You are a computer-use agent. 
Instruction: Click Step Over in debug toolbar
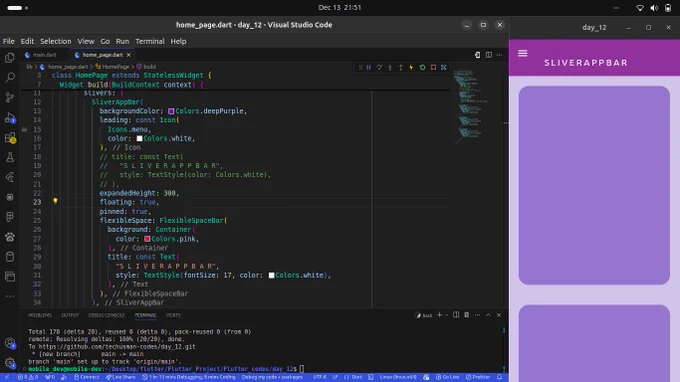click(379, 68)
